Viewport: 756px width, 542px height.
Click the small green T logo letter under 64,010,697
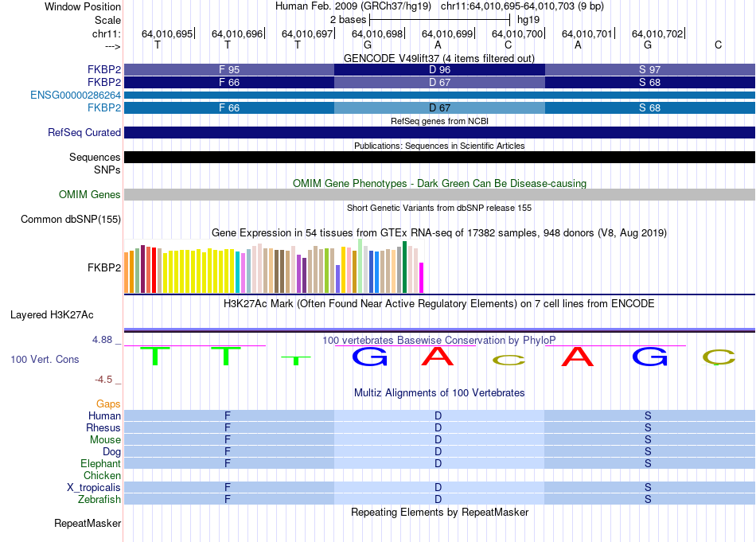[x=296, y=361]
